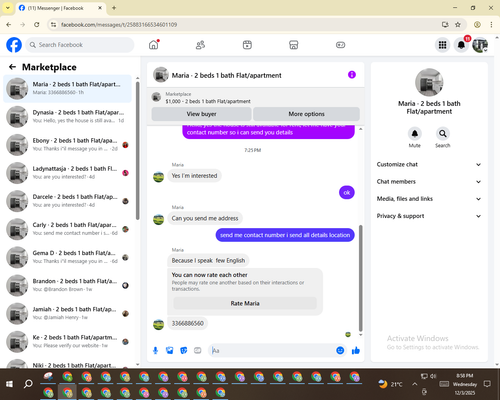Image resolution: width=500 pixels, height=400 pixels.
Task: Open Ladynattasja conversation in list
Action: point(68,173)
